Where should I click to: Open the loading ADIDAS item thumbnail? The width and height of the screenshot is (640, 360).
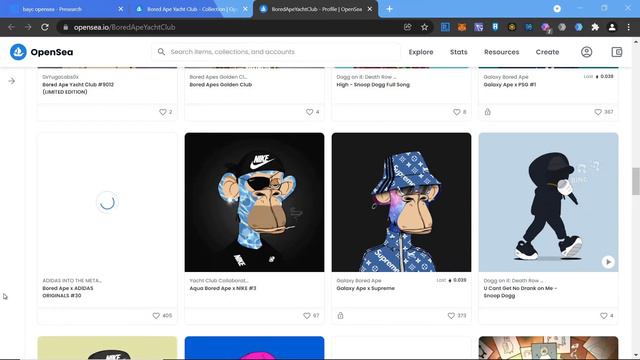pos(107,202)
